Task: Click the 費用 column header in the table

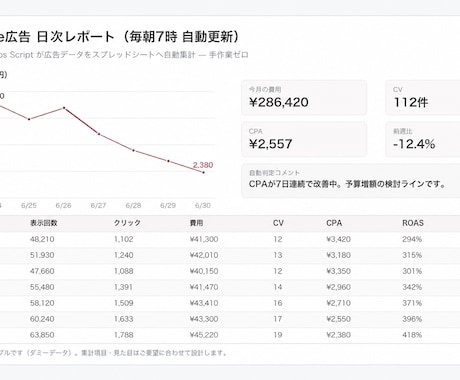Action: click(x=196, y=223)
